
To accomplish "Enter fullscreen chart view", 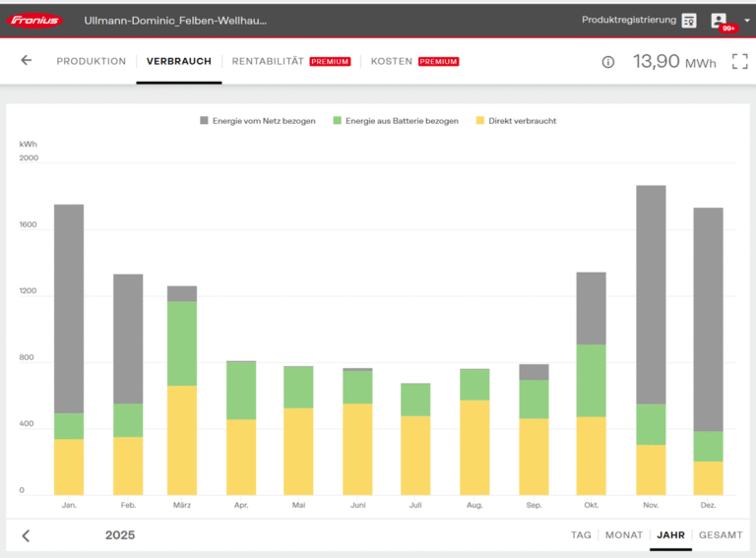I will coord(739,62).
